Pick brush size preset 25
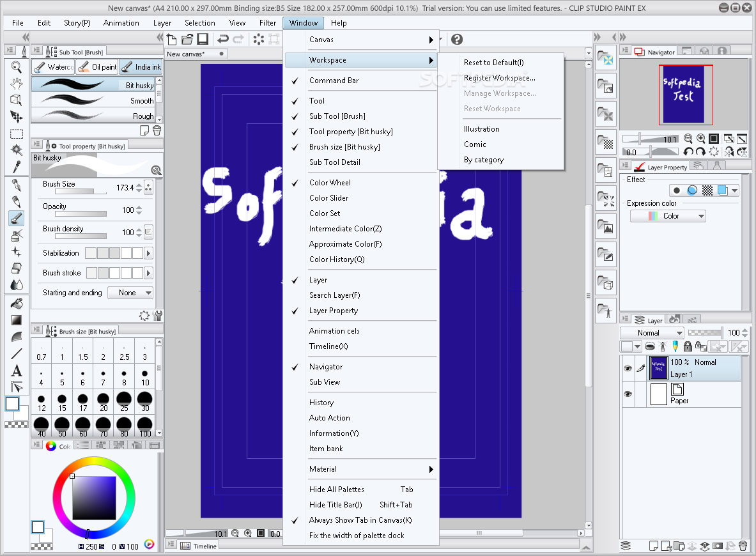This screenshot has width=756, height=556. point(124,401)
